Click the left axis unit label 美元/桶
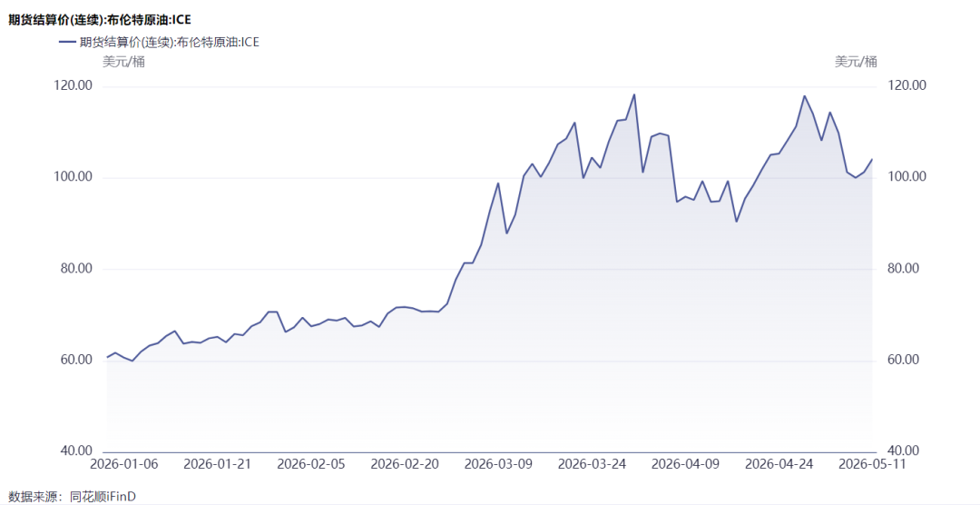 pos(123,62)
